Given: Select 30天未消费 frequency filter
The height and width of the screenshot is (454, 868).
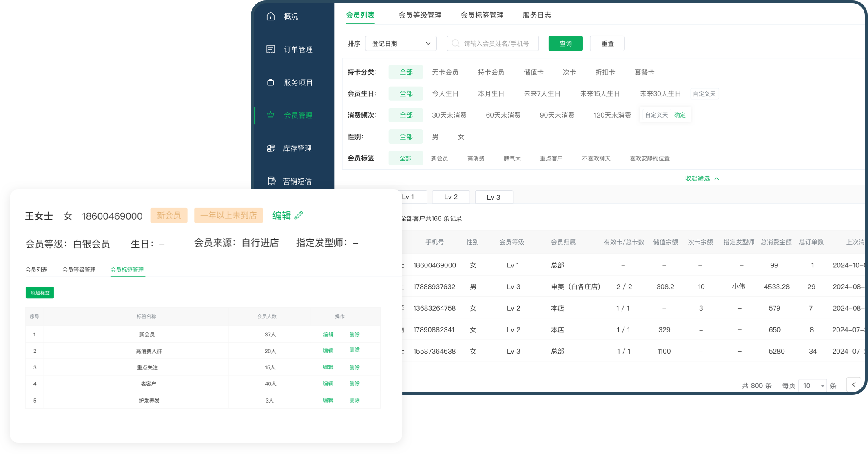Looking at the screenshot, I should (x=449, y=115).
